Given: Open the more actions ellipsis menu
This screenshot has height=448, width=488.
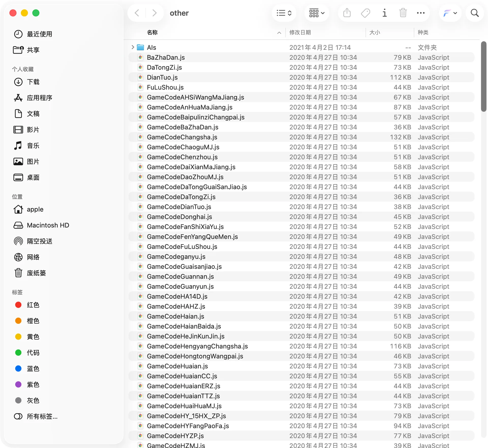Looking at the screenshot, I should (421, 13).
